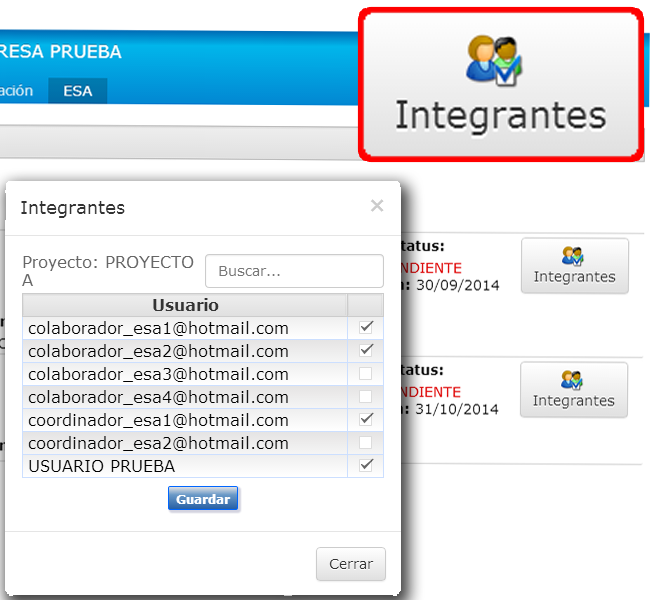The image size is (650, 600).
Task: Select the USUARIO PRUEBA name cell
Action: (x=102, y=466)
